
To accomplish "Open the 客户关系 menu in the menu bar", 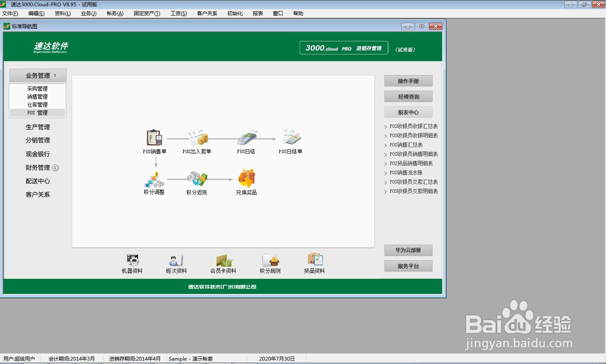I will click(x=207, y=13).
